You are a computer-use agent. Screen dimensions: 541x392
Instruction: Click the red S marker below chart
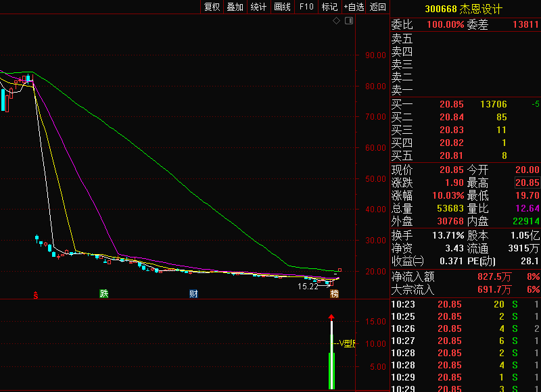[x=36, y=294]
